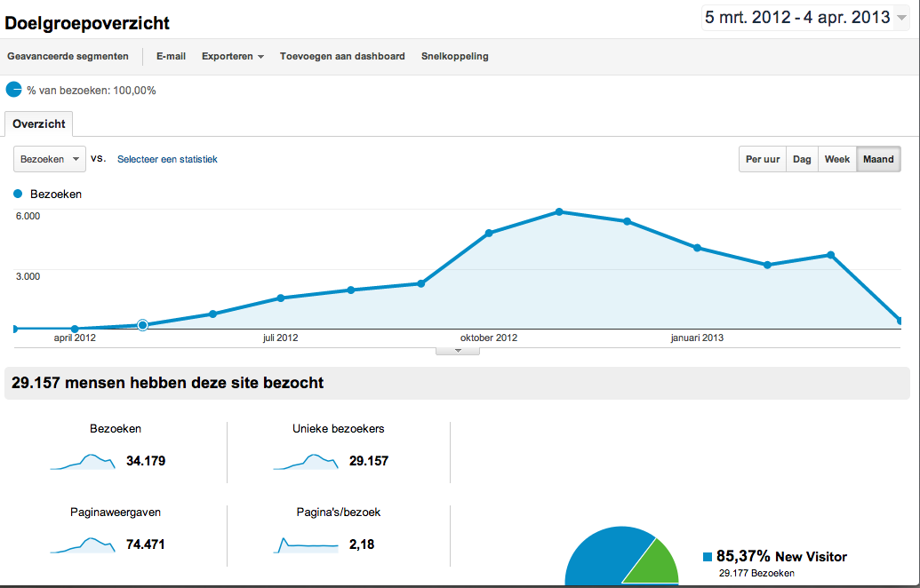Click the 6.000 axis label

[x=28, y=216]
